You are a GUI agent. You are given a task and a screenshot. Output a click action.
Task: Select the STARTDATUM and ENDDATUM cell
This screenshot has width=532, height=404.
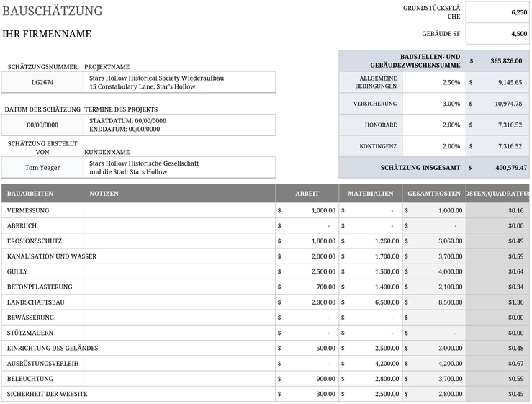(x=179, y=125)
